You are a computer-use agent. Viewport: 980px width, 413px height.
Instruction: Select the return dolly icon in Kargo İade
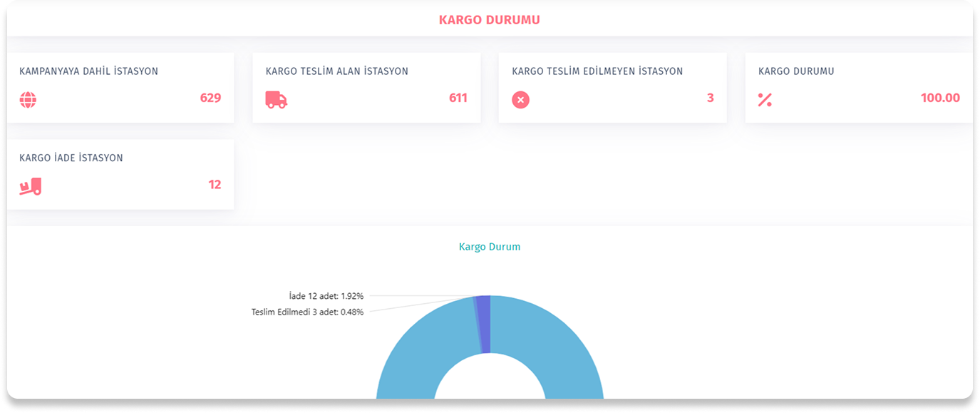pos(30,186)
